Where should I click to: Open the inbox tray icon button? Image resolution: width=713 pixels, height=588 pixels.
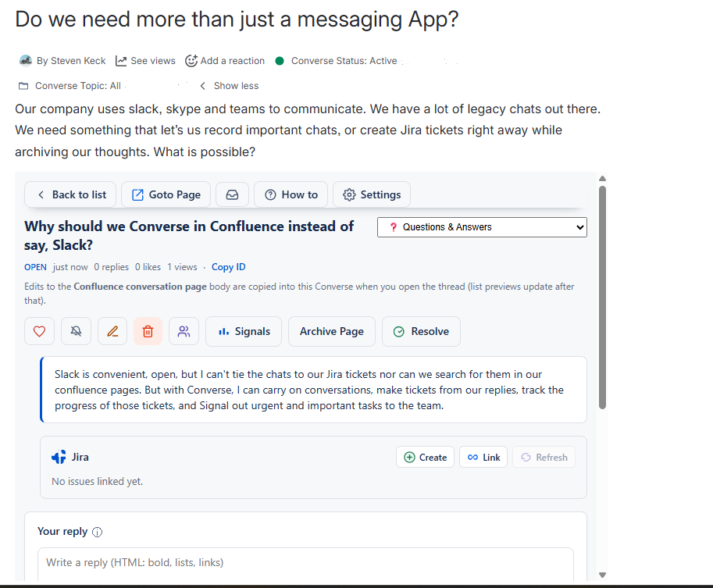233,194
